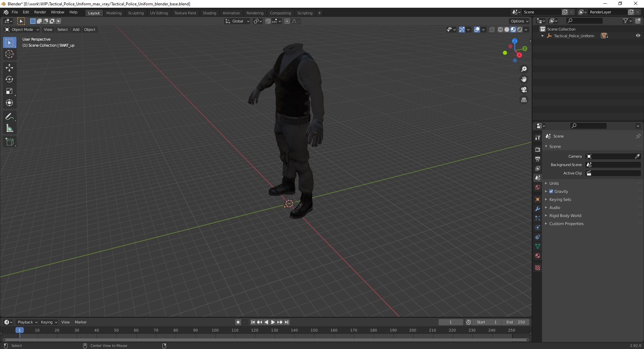The height and width of the screenshot is (349, 644).
Task: Expand the Units panel
Action: coord(554,183)
